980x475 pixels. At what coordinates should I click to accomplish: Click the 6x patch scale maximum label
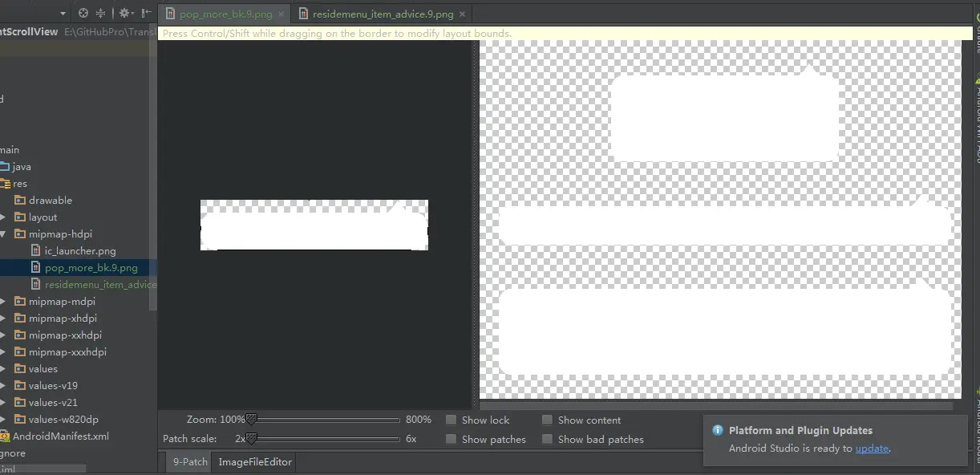point(411,439)
